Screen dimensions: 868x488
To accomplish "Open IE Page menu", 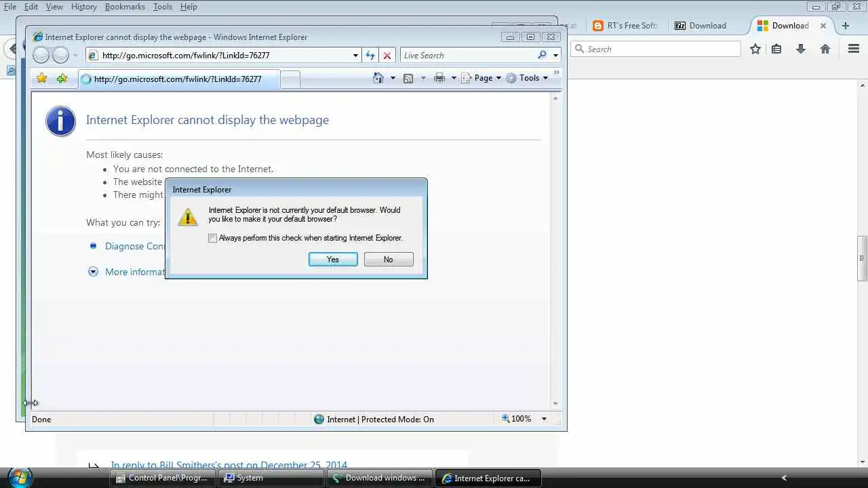I will click(x=481, y=78).
